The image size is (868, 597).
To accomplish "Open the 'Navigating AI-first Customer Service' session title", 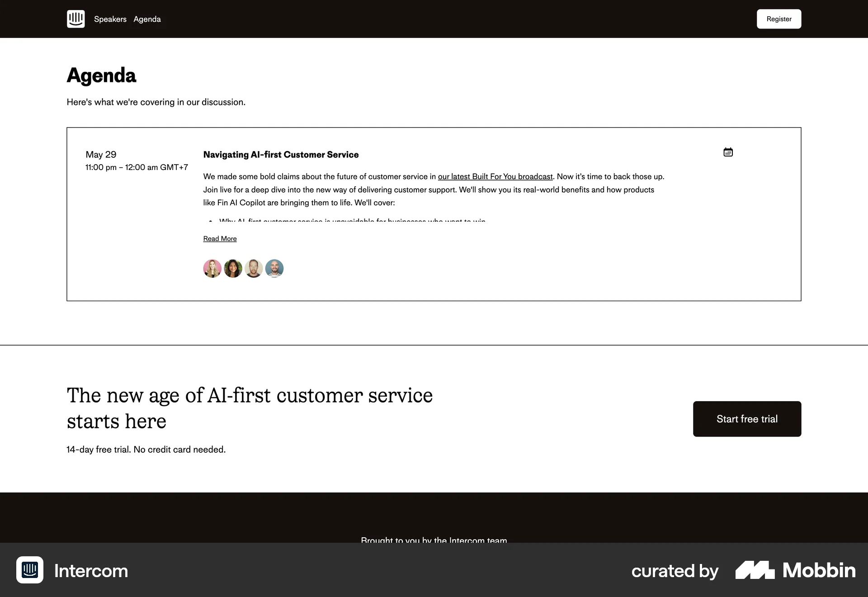I will (280, 155).
